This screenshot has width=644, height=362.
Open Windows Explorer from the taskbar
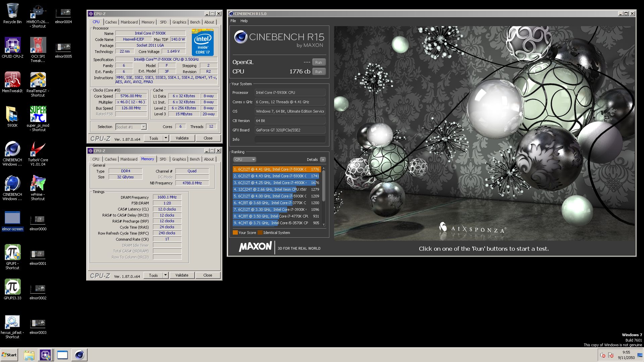[29, 355]
